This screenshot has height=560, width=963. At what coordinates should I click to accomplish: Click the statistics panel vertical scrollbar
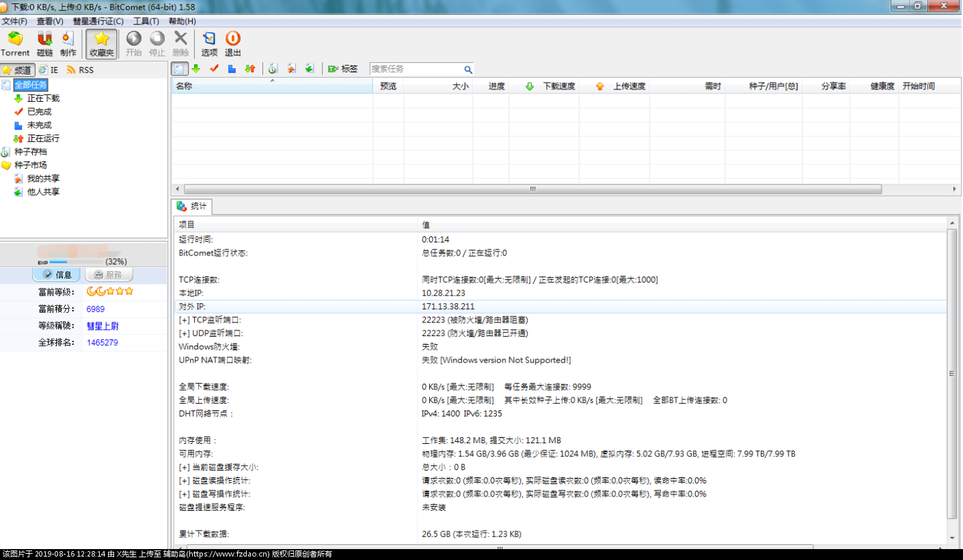click(x=951, y=374)
